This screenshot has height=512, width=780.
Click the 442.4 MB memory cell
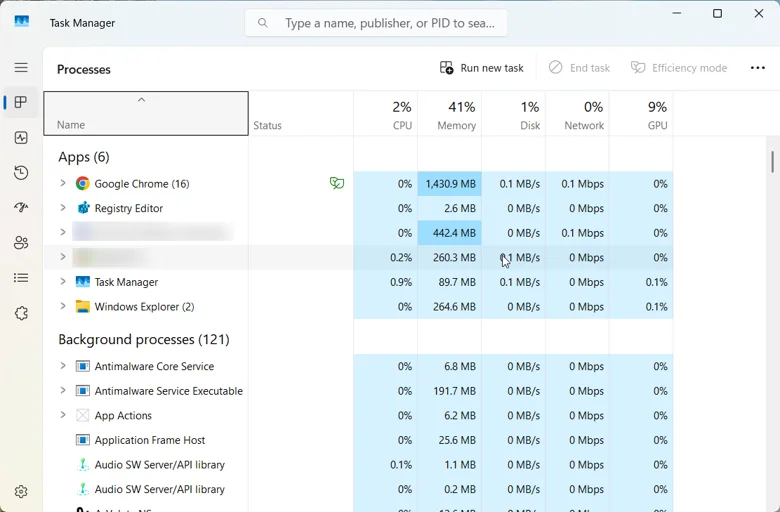[450, 233]
